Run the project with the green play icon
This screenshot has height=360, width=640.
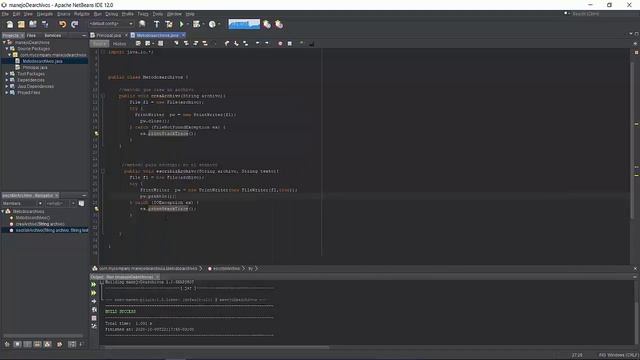182,24
